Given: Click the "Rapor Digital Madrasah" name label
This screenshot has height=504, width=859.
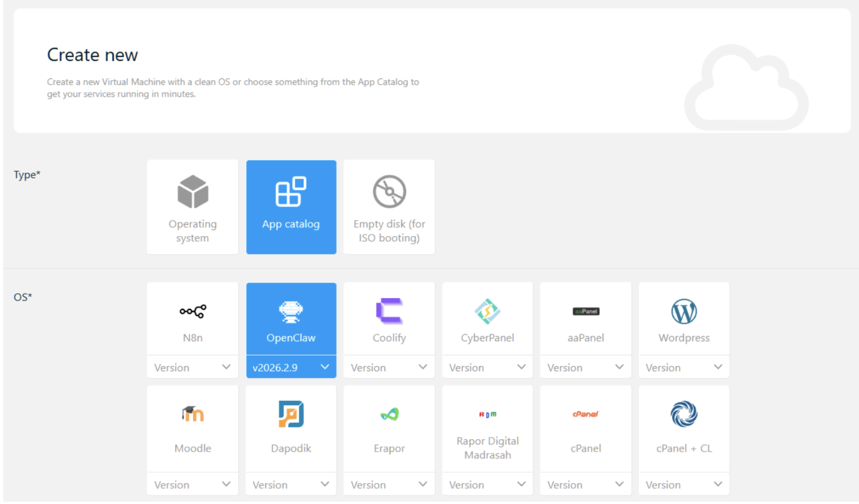Looking at the screenshot, I should (x=487, y=448).
